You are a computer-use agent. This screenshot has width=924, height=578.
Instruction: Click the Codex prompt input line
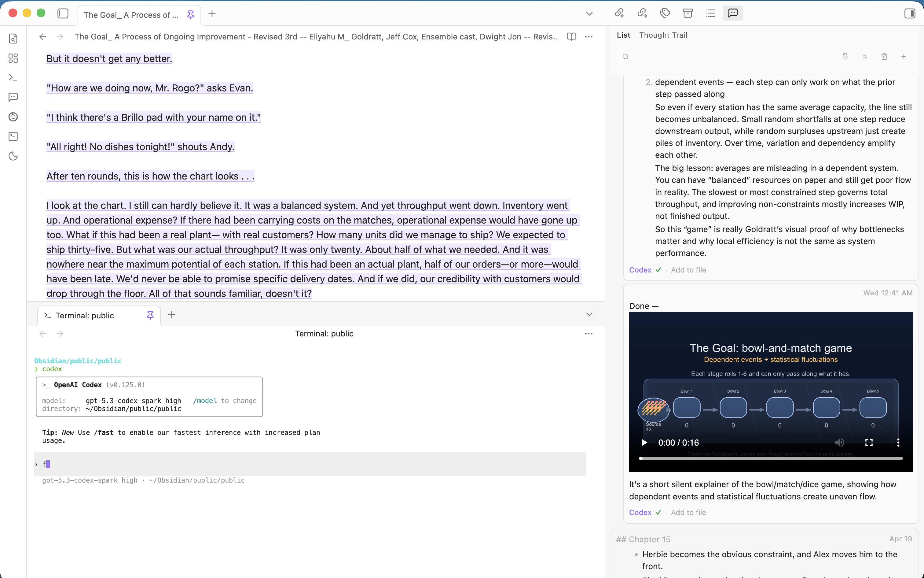(x=310, y=464)
